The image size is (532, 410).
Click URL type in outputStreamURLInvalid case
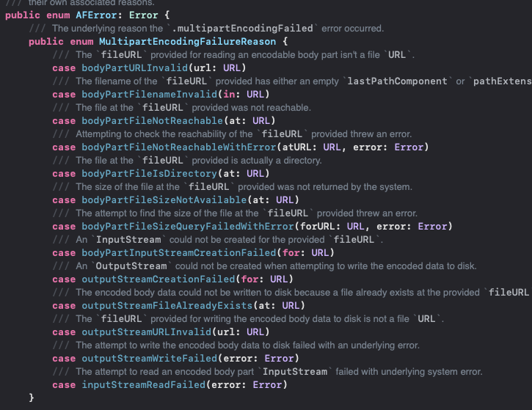pyautogui.click(x=255, y=332)
